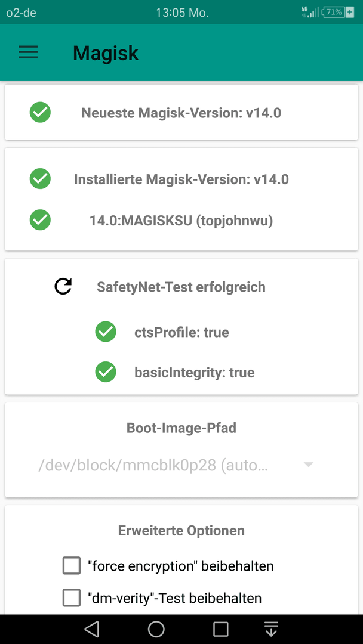
Task: Enable "force encryption" beibehalten checkbox
Action: click(72, 566)
